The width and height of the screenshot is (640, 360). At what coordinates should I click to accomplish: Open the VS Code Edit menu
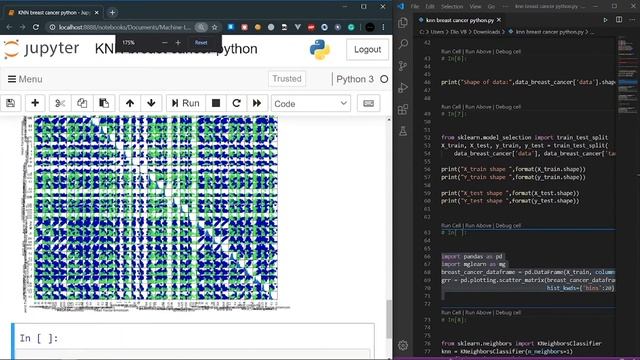point(430,7)
